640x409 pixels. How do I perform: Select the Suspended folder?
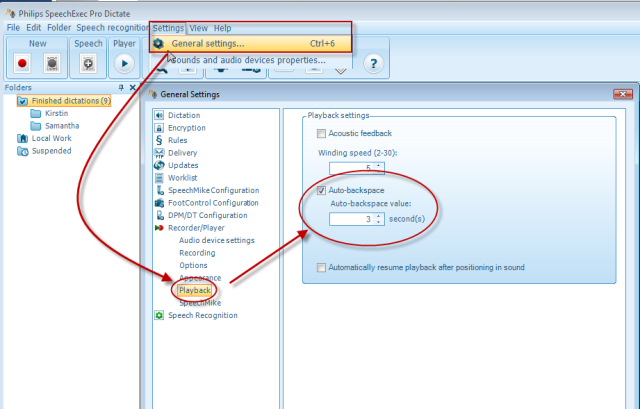point(44,151)
